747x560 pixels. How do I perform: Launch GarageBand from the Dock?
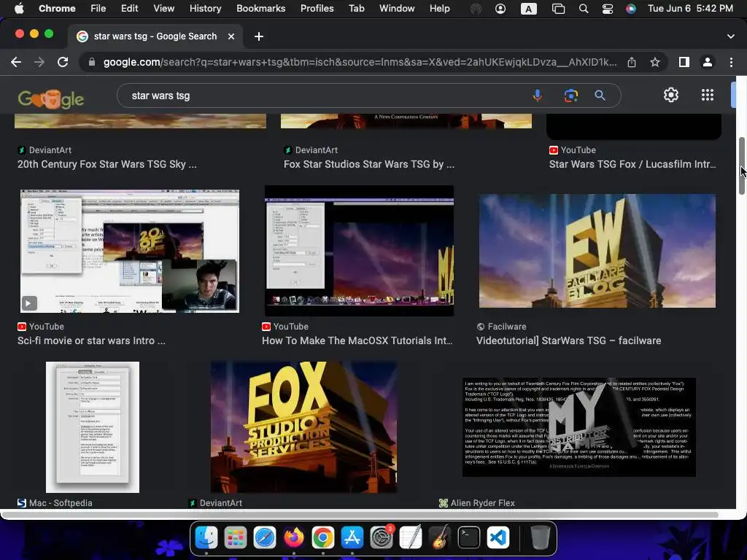[440, 537]
